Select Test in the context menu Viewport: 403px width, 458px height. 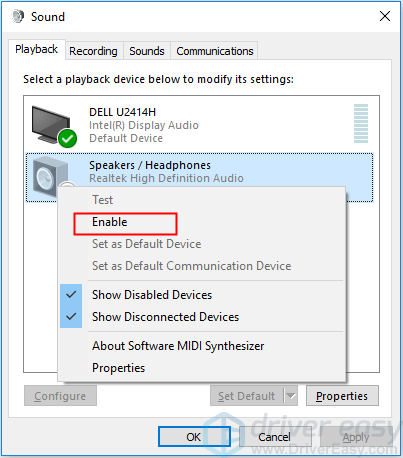(103, 200)
